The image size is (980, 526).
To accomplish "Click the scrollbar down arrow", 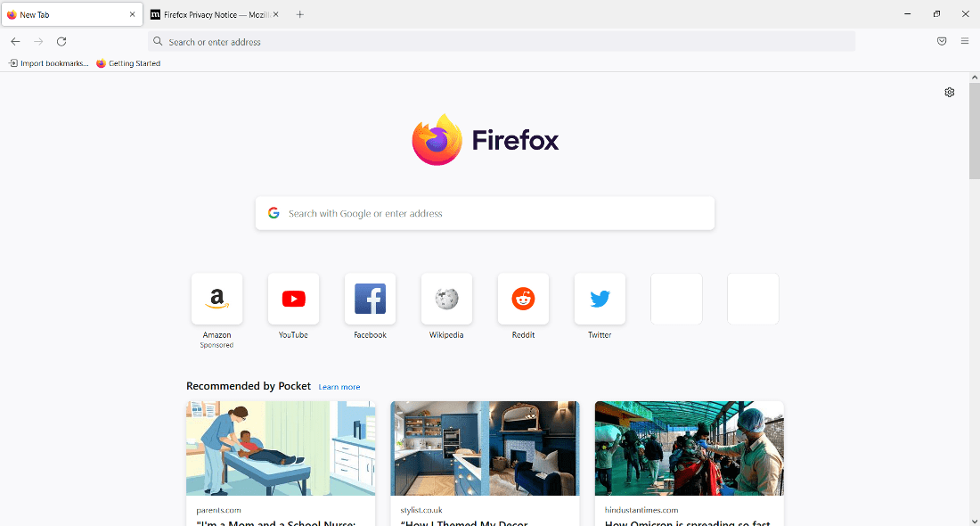I will (x=975, y=521).
